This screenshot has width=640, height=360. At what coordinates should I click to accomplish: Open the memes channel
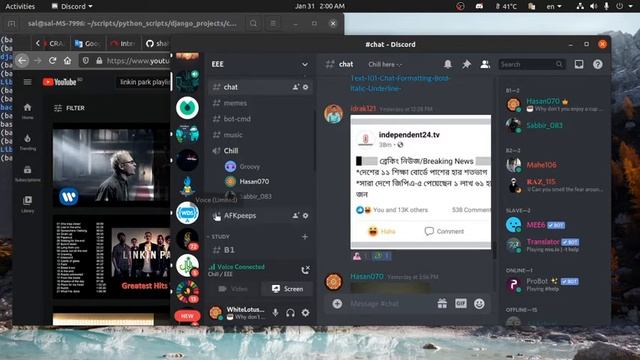(x=235, y=103)
